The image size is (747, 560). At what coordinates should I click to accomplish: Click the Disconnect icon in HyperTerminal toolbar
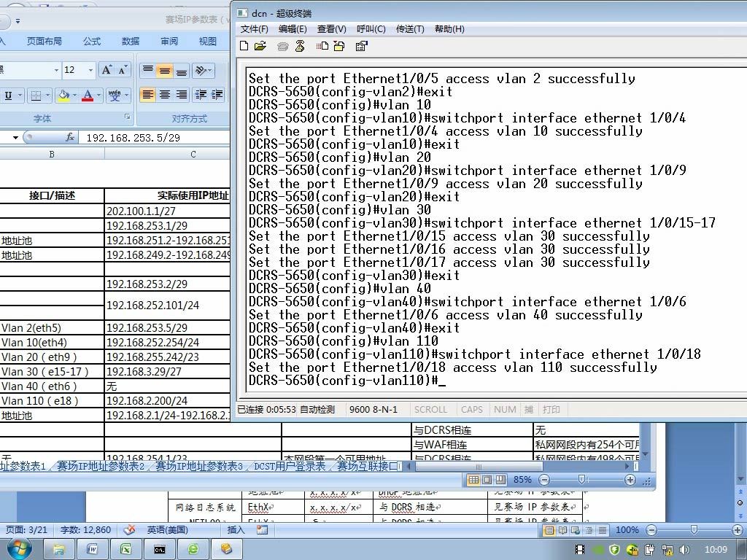(300, 46)
